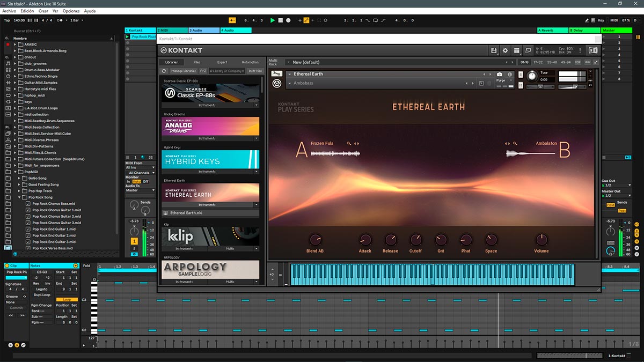
Task: Click the A-Z sort button
Action: click(203, 71)
